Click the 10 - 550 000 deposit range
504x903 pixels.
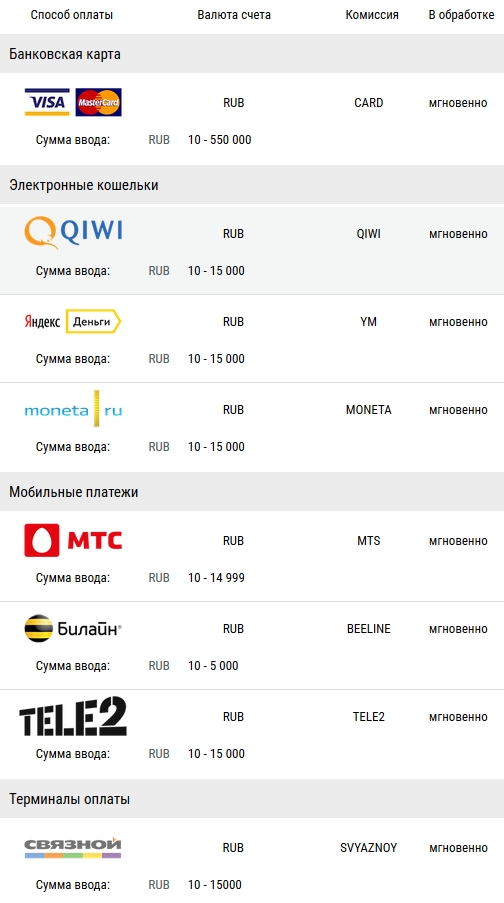pyautogui.click(x=219, y=139)
